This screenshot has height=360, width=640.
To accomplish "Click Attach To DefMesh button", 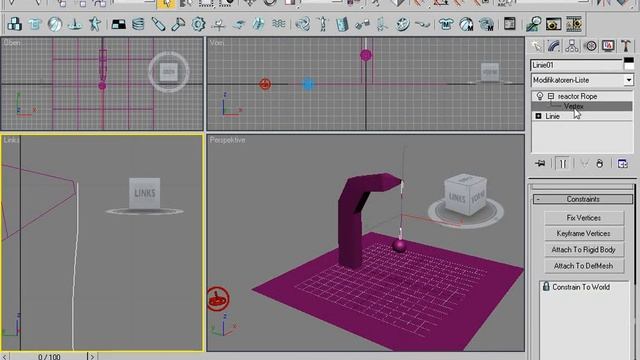I will [584, 266].
